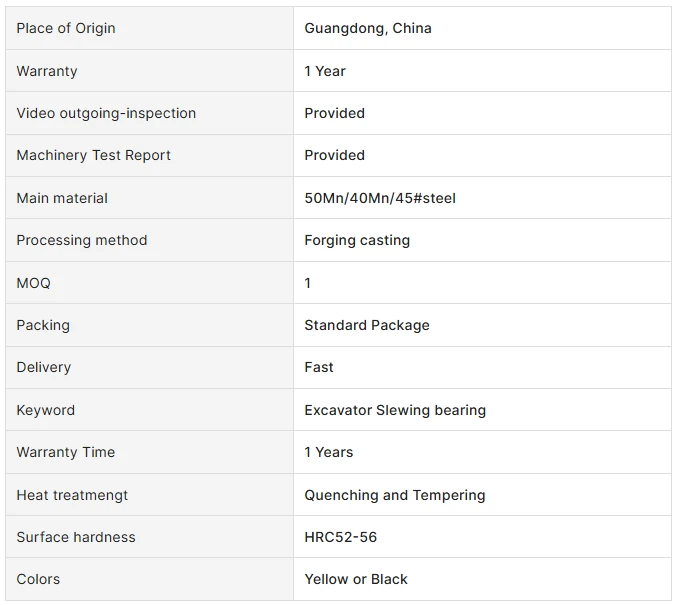
Task: Click the Place of Origin label cell
Action: point(149,28)
